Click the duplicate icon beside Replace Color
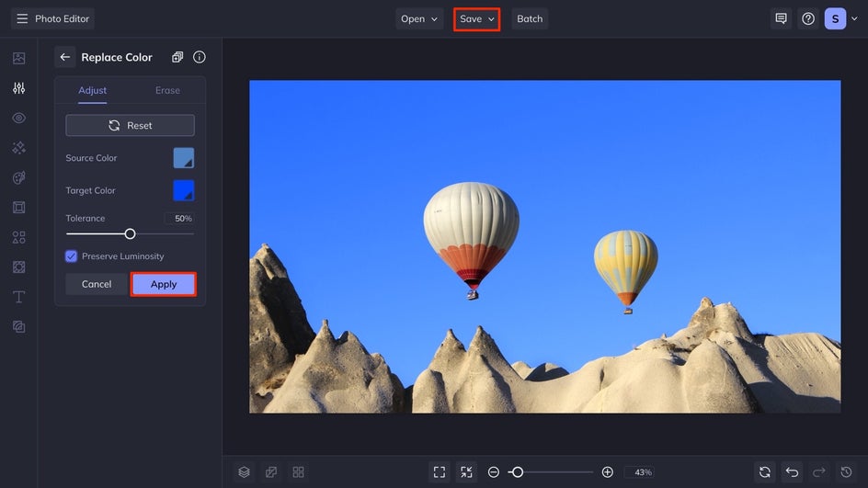Image resolution: width=868 pixels, height=488 pixels. (x=177, y=57)
